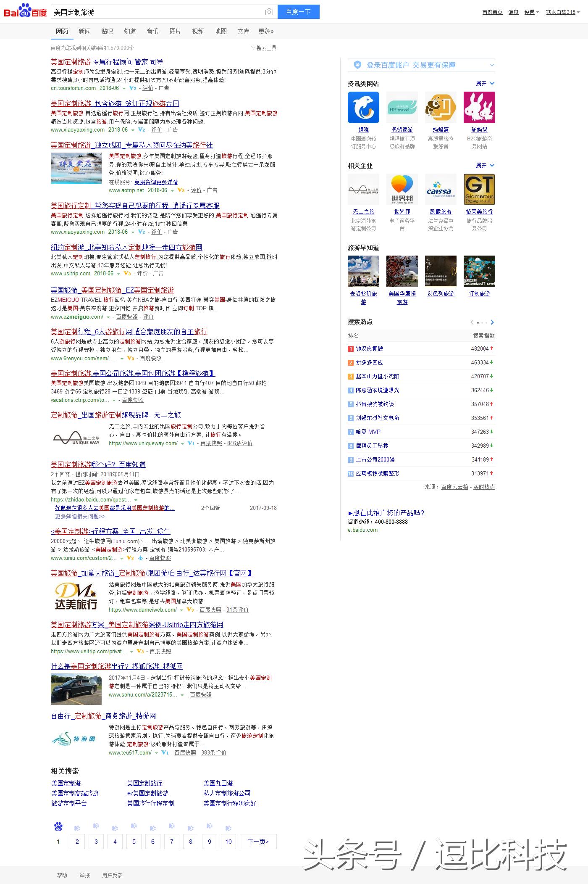Click the GT 格莱美旅行 logo

(x=479, y=189)
